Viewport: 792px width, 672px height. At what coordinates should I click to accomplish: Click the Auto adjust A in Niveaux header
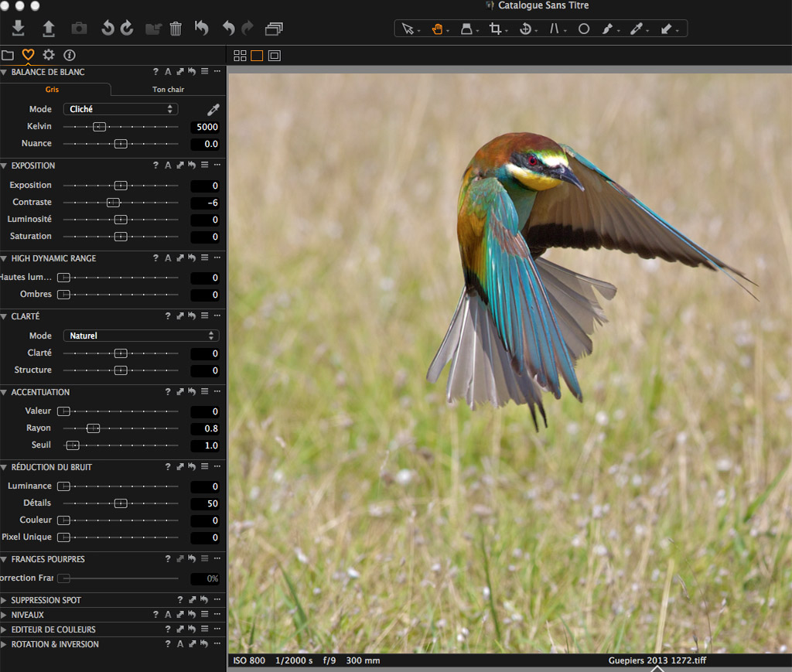[x=168, y=615]
